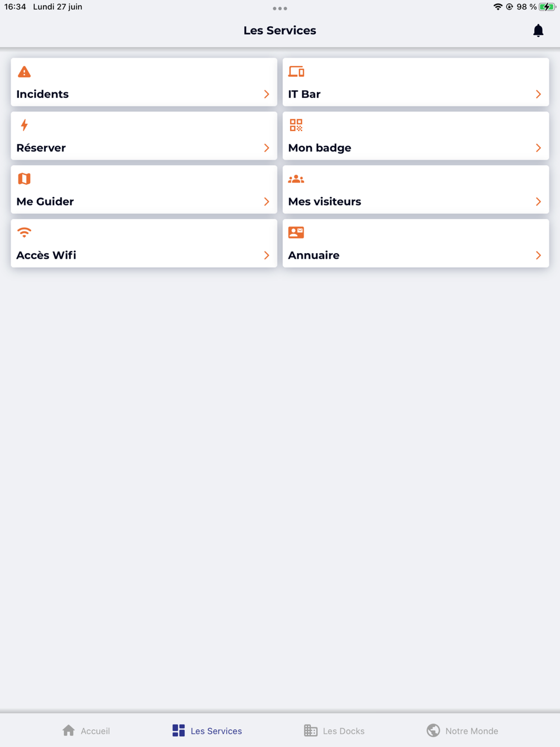Tap the Mon badge QR code icon
This screenshot has height=747, width=560.
click(x=296, y=125)
